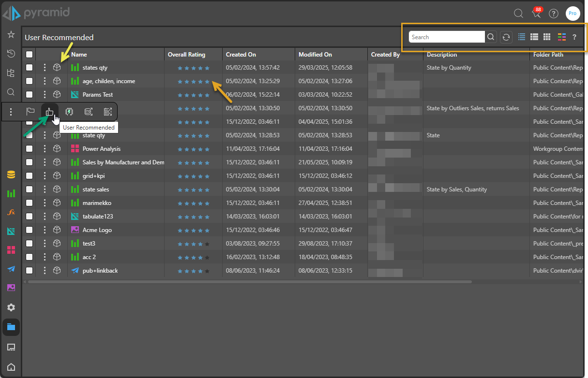Sort by the Overall Rating column header
This screenshot has height=378, width=588.
click(187, 55)
